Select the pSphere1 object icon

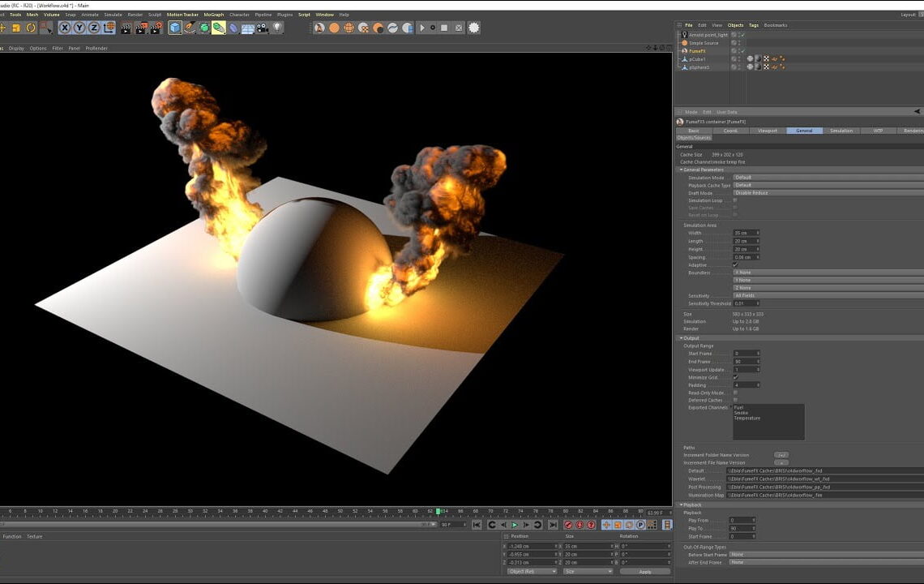tap(685, 67)
